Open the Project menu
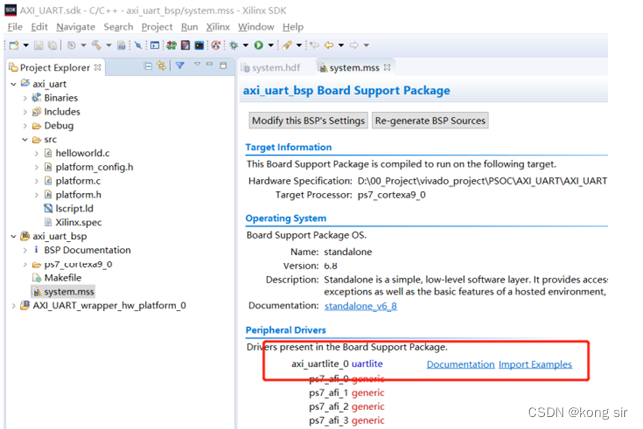Viewport: 643px width, 429px height. pyautogui.click(x=157, y=27)
